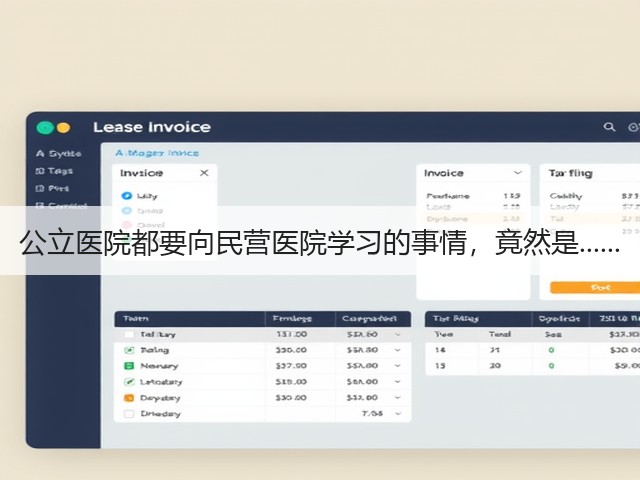
Task: Click the green 0 in row 14
Action: (x=551, y=350)
